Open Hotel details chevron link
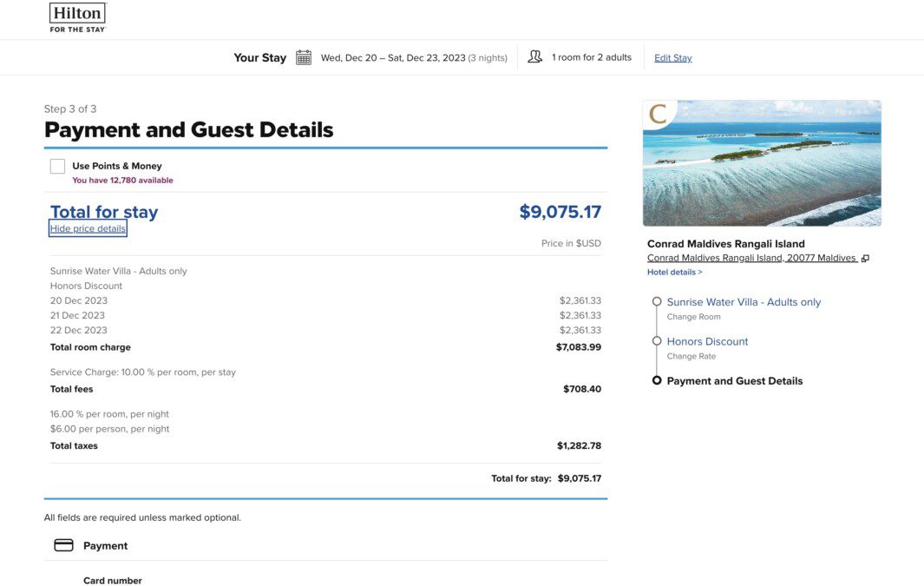 [x=675, y=272]
